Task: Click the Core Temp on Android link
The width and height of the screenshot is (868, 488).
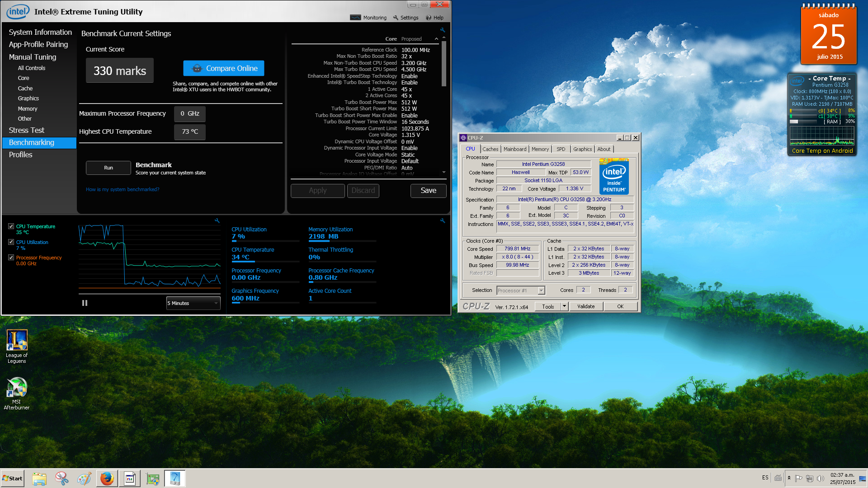Action: click(x=822, y=151)
